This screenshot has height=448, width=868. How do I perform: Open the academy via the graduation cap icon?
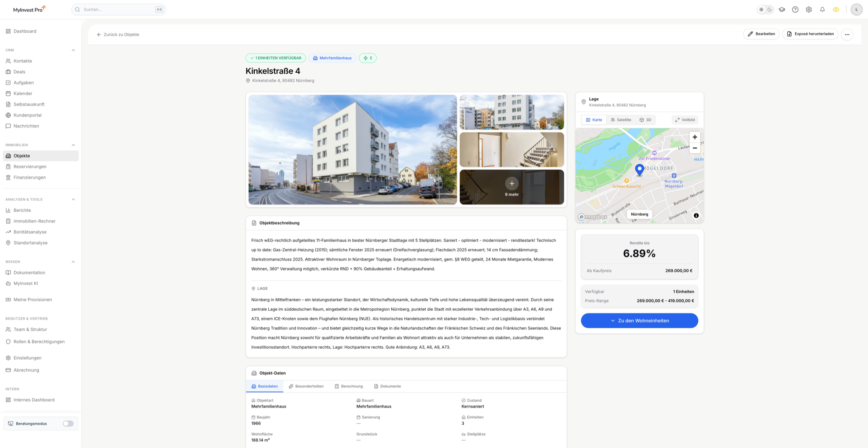(782, 9)
